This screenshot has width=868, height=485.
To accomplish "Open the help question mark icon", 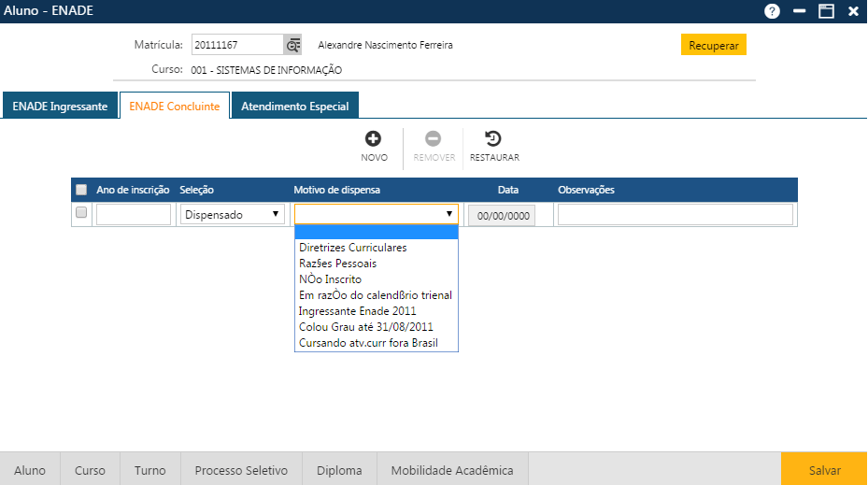I will (x=772, y=11).
